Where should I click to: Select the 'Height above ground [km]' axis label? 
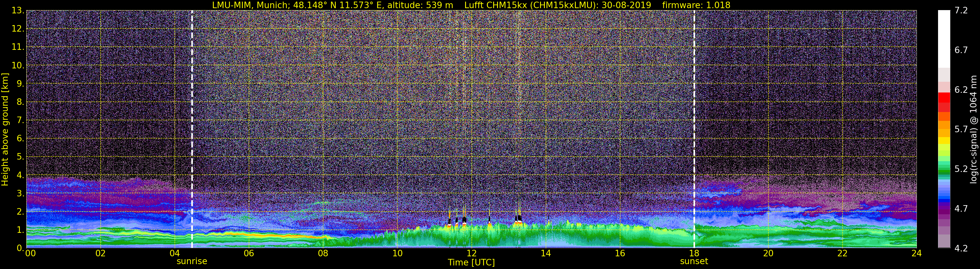(x=5, y=129)
